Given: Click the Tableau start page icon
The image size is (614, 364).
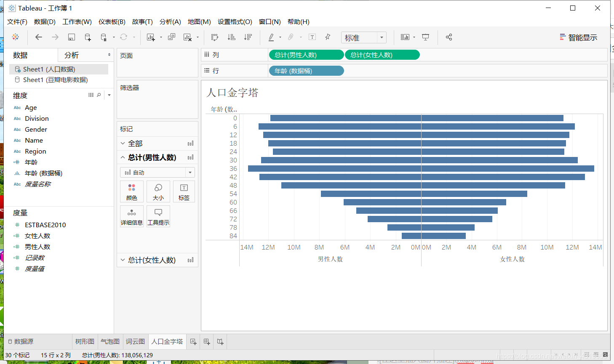Looking at the screenshot, I should [x=16, y=37].
